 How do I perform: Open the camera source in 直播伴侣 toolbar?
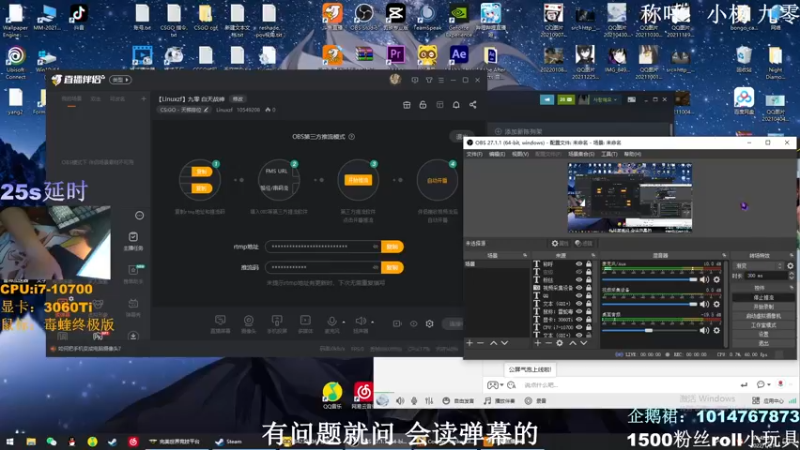248,320
